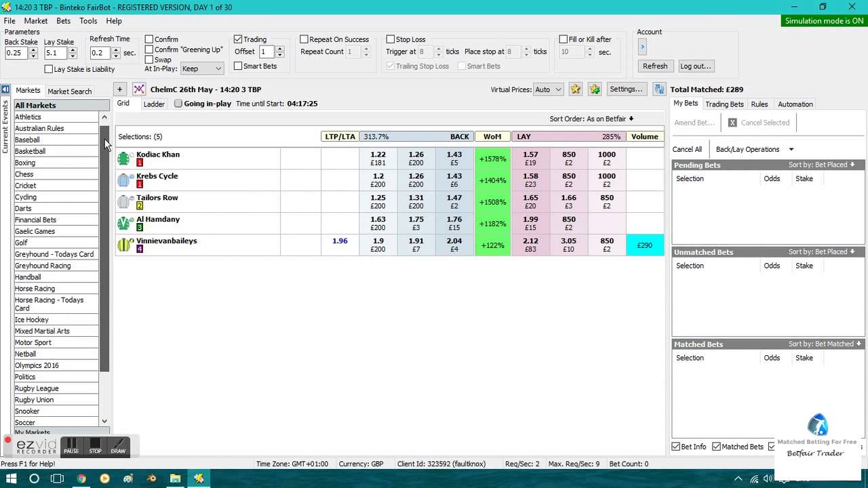The height and width of the screenshot is (488, 868).
Task: Open the Bets menu
Action: (x=64, y=21)
